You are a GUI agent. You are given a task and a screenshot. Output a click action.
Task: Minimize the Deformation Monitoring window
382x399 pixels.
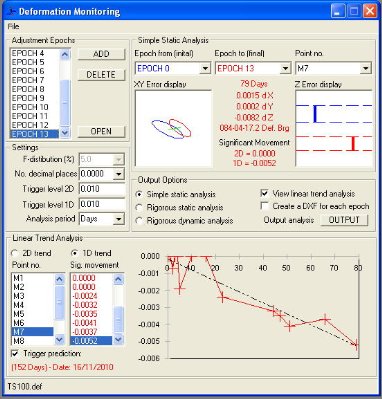pyautogui.click(x=338, y=11)
